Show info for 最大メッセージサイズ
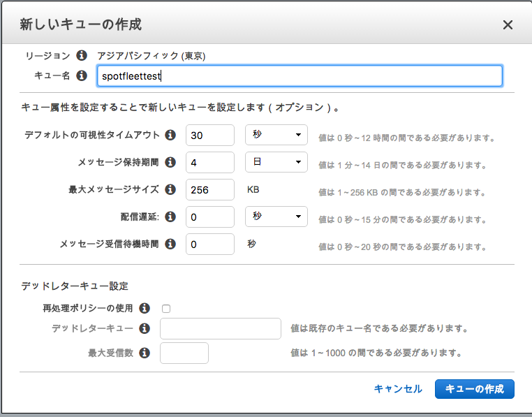The height and width of the screenshot is (417, 532). click(170, 189)
